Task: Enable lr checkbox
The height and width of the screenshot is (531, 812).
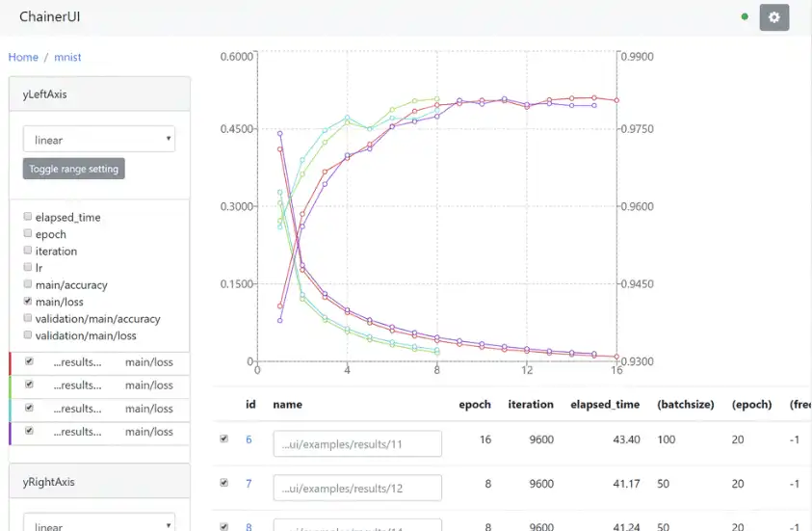Action: click(x=28, y=267)
